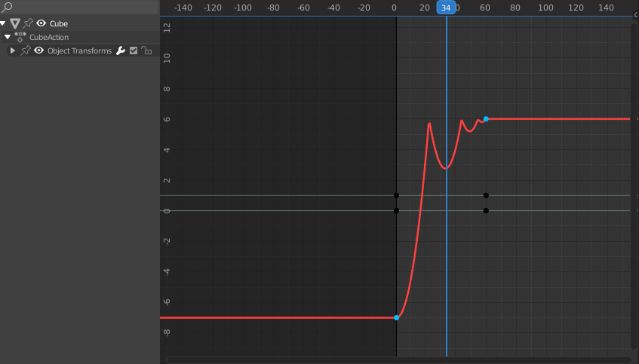Click frame 100 on the ruler

pyautogui.click(x=545, y=8)
